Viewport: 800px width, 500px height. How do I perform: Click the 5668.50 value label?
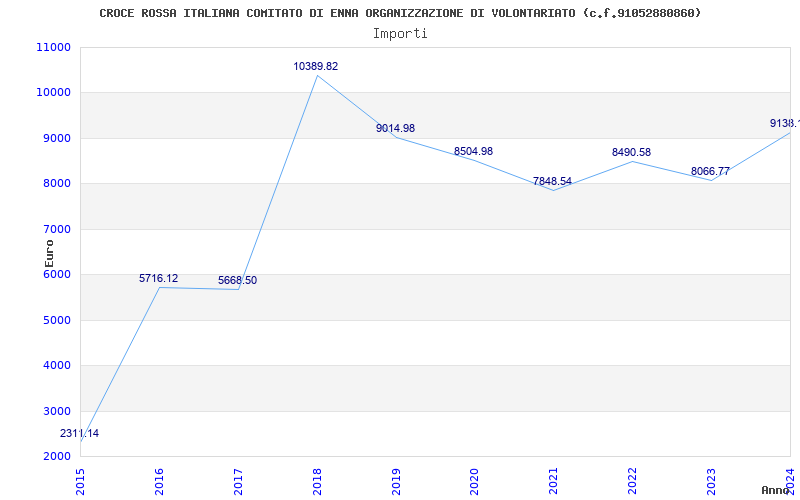(x=237, y=281)
